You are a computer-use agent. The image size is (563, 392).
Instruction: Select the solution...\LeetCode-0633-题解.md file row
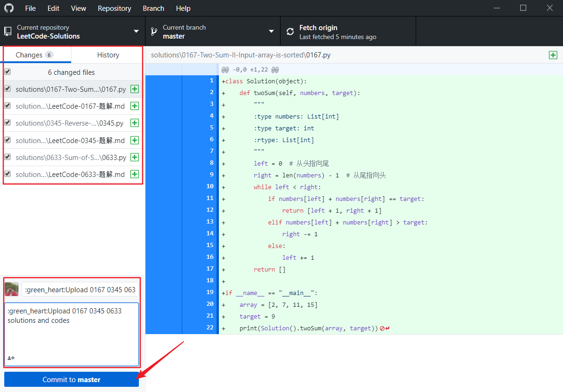73,175
